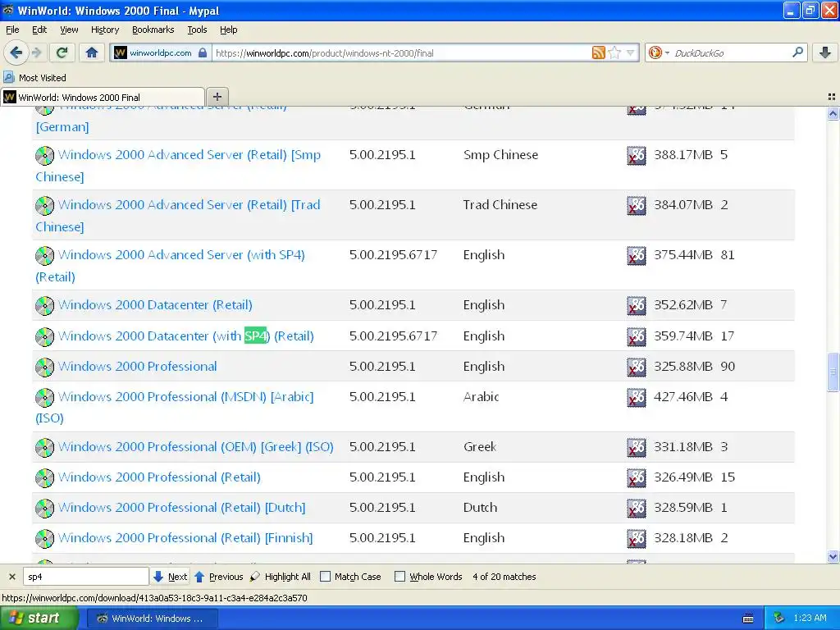Select the WinWorld: Windows 2000 Final tab
The image size is (840, 630).
(x=103, y=97)
